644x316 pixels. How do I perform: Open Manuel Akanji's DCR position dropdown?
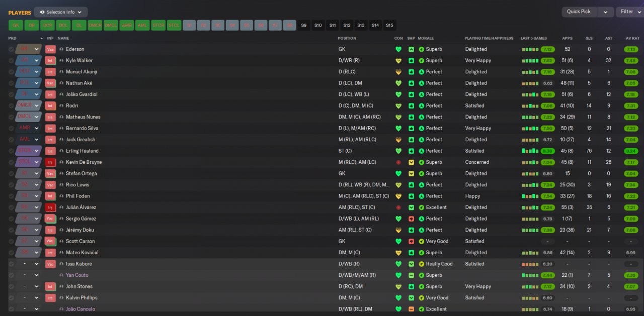tap(28, 72)
